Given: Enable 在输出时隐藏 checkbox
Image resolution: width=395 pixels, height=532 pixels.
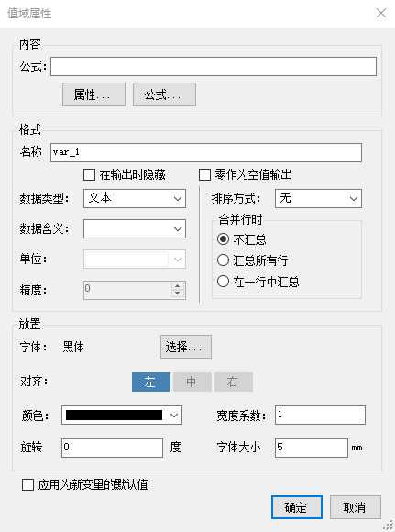Looking at the screenshot, I should coord(89,174).
